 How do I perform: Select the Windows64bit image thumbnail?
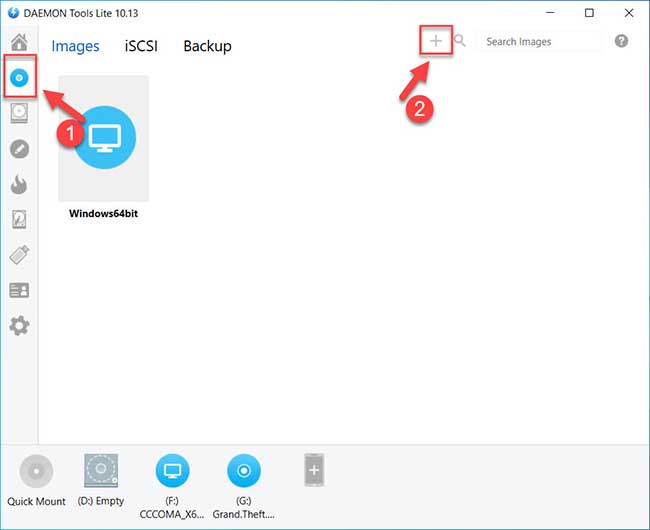pos(104,138)
